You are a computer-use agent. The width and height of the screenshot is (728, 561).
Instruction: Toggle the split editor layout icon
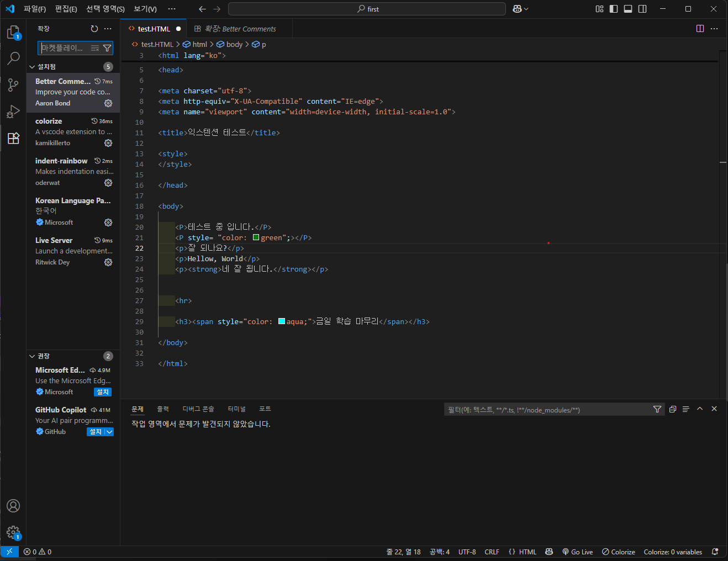[x=700, y=28]
